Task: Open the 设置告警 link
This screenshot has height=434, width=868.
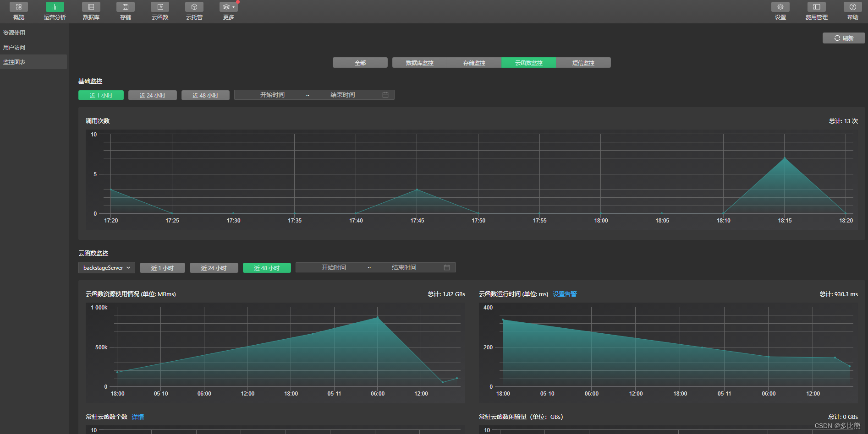Action: 565,294
